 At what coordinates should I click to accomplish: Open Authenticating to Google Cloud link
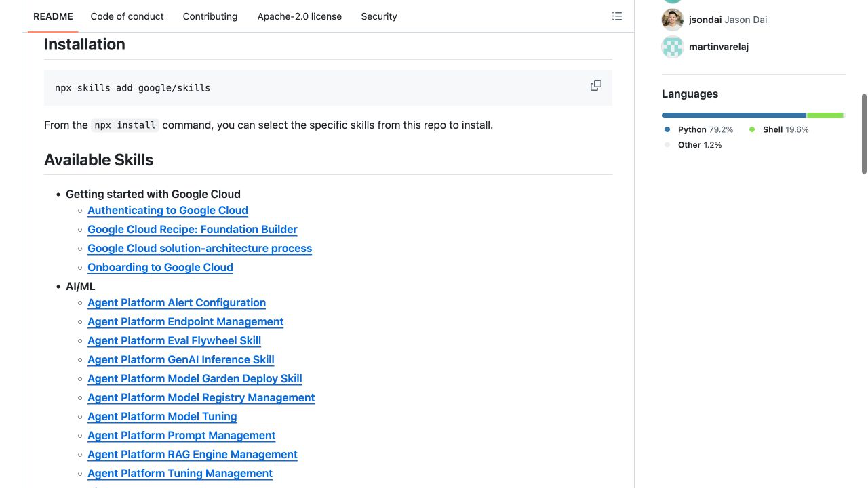click(x=167, y=210)
